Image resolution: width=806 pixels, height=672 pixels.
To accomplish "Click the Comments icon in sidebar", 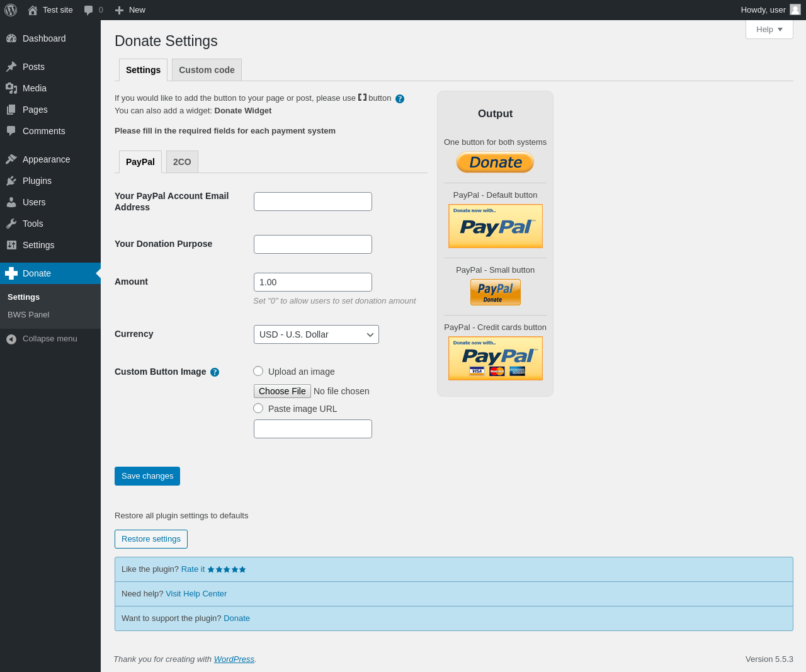I will point(11,131).
